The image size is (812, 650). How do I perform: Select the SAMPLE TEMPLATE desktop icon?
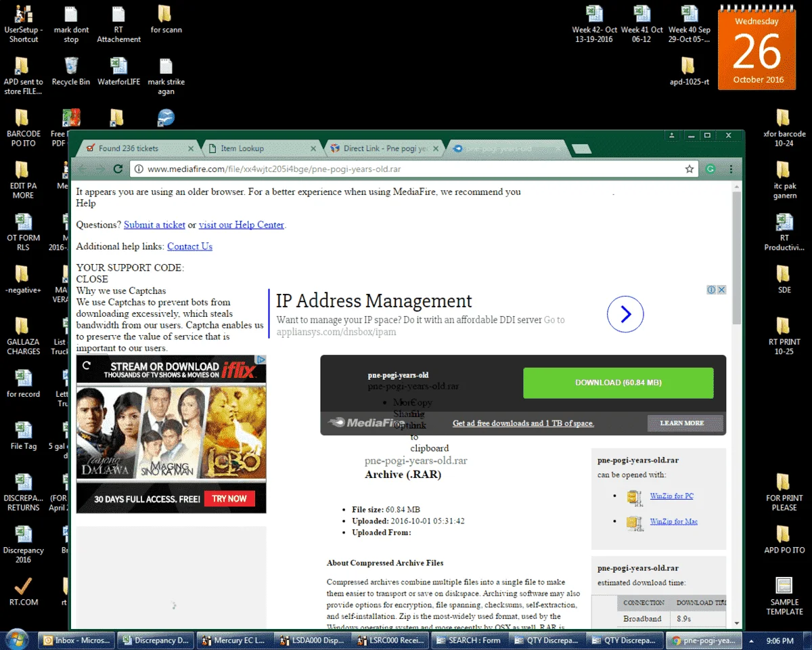coord(784,597)
